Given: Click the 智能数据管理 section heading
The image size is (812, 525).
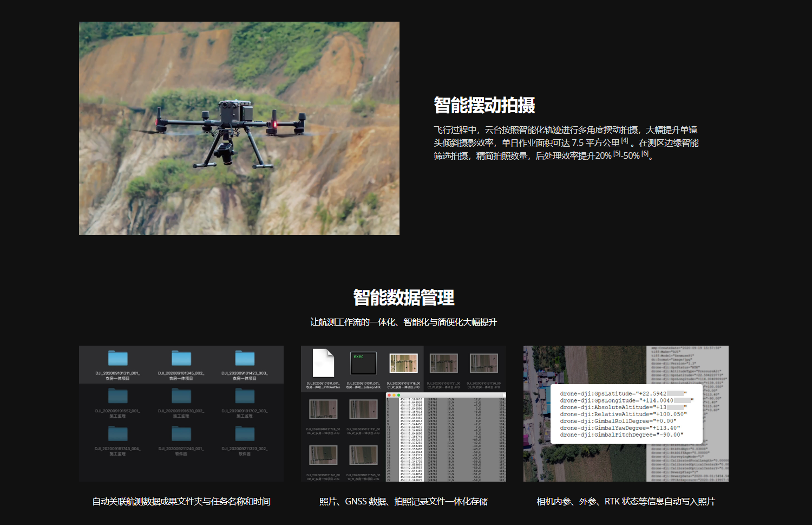Looking at the screenshot, I should (404, 297).
